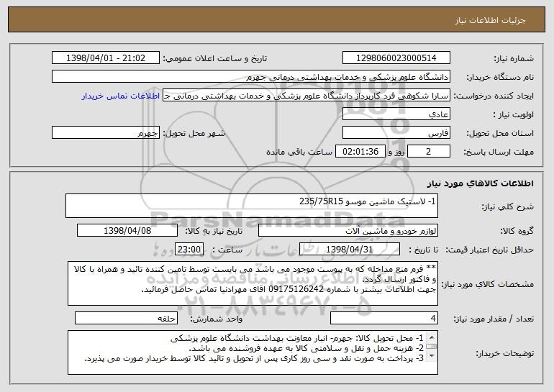Click the quantity field showing 4
Viewport: 554px width, 392px height.
coord(384,318)
